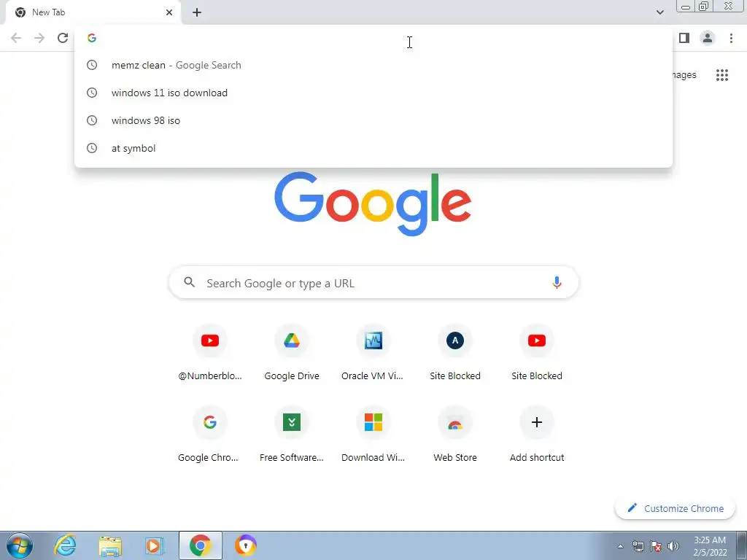Toggle the side panel icon
Image resolution: width=747 pixels, height=560 pixels.
684,38
